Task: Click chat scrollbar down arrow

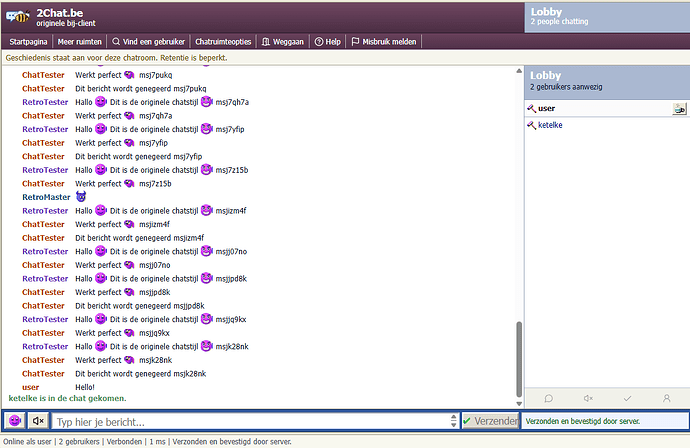Action: pyautogui.click(x=519, y=404)
